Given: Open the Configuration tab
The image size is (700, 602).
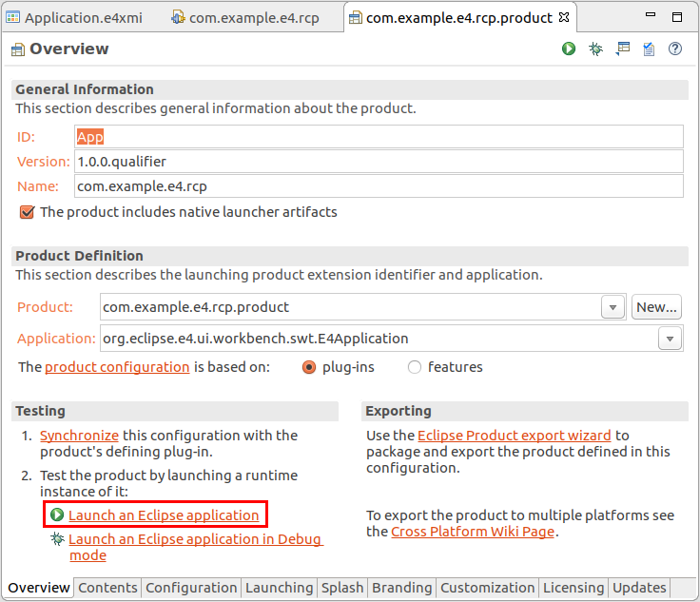Looking at the screenshot, I should 191,588.
